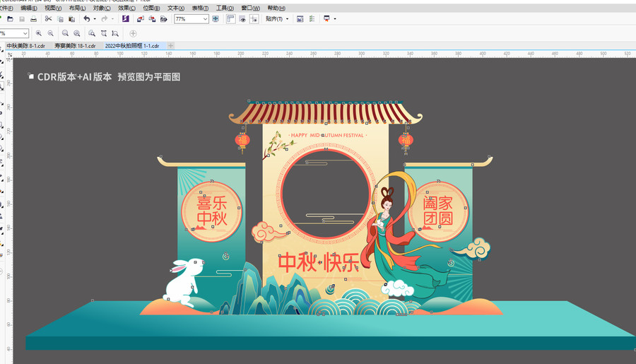Image resolution: width=636 pixels, height=364 pixels.
Task: Switch to 寿宴美陈 18-1.cdr tab
Action: coord(75,46)
